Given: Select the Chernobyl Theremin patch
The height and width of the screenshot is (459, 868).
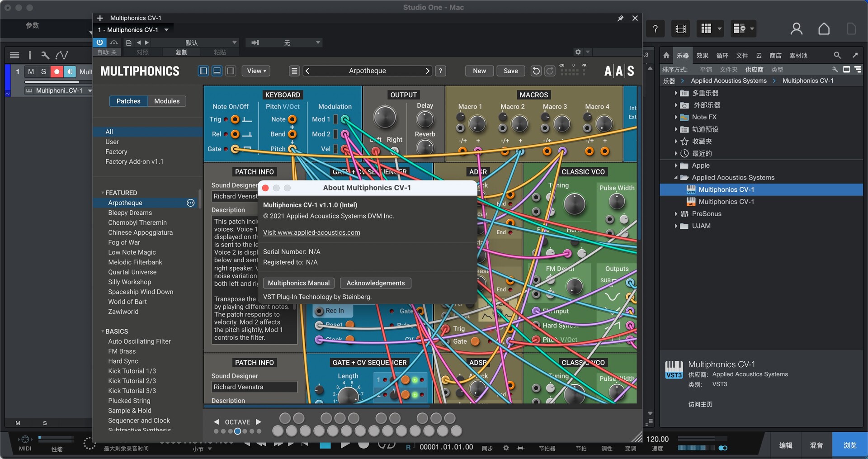Looking at the screenshot, I should (x=137, y=223).
